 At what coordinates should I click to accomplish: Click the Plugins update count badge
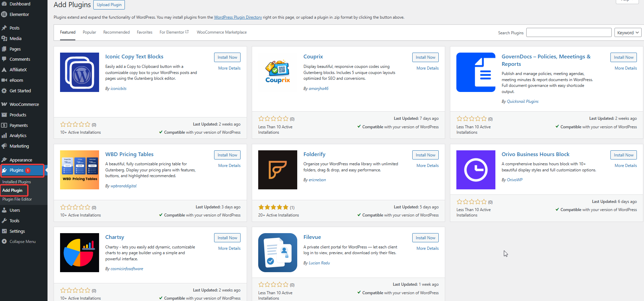pos(28,170)
